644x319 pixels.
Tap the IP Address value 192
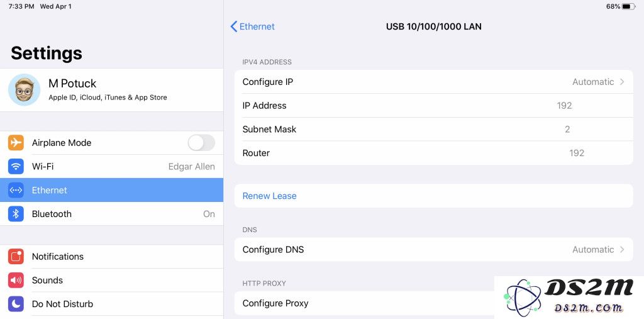pyautogui.click(x=564, y=106)
